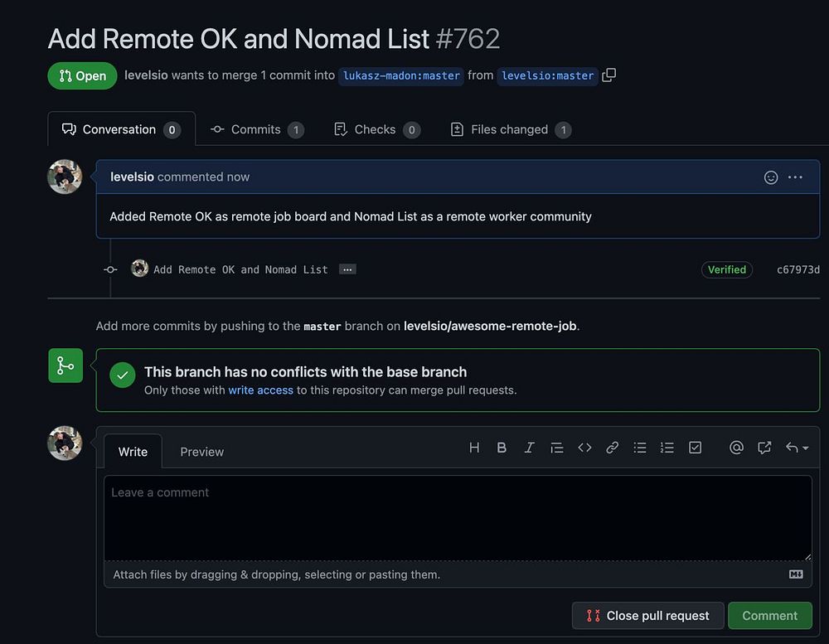The width and height of the screenshot is (829, 644).
Task: Submit with the green Comment button
Action: coord(770,616)
